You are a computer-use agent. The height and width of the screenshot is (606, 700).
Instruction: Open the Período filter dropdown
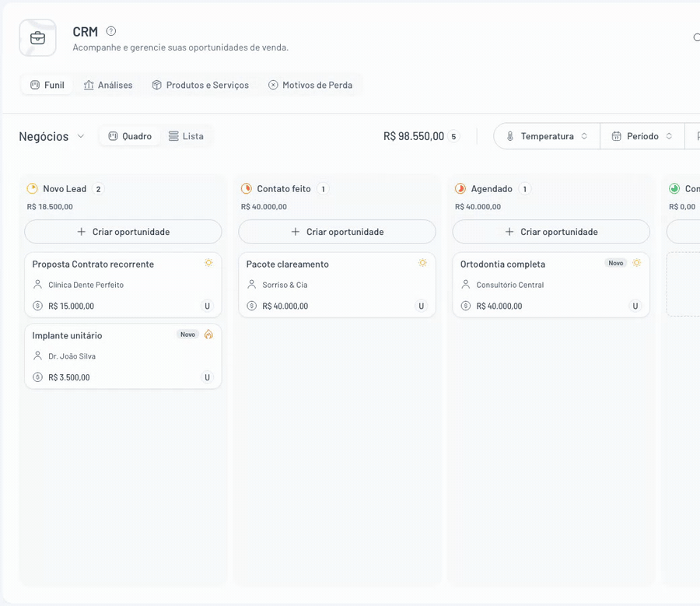(642, 136)
